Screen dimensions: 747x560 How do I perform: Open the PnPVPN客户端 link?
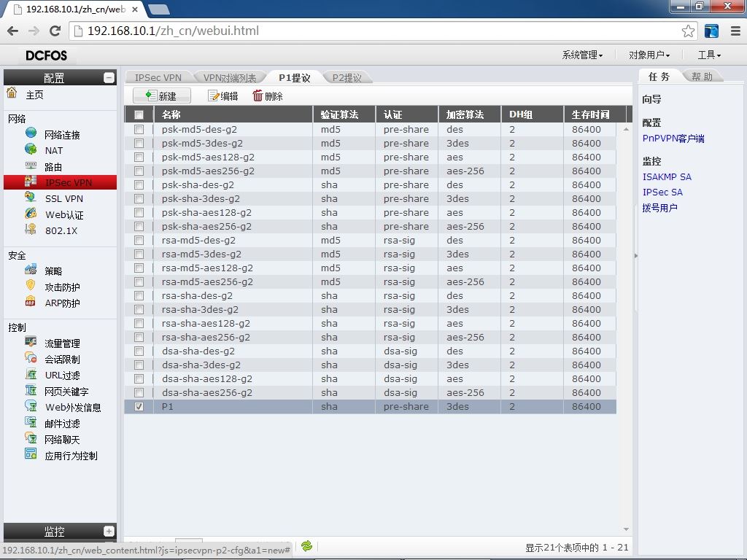pyautogui.click(x=673, y=139)
